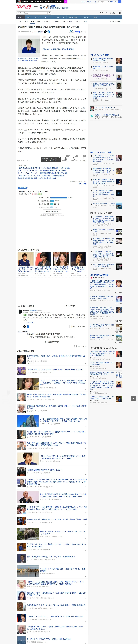Open ライブ in main navigation bar
This screenshot has width=138, height=644.
tap(37, 17)
